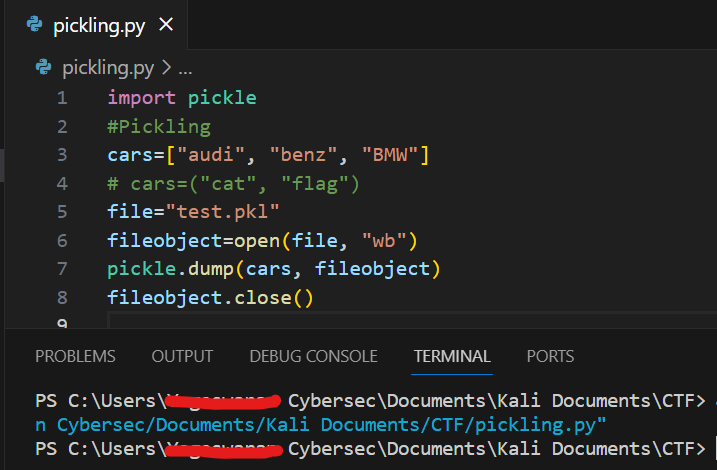Click the '#Pickling' comment on line 2

pos(159,127)
